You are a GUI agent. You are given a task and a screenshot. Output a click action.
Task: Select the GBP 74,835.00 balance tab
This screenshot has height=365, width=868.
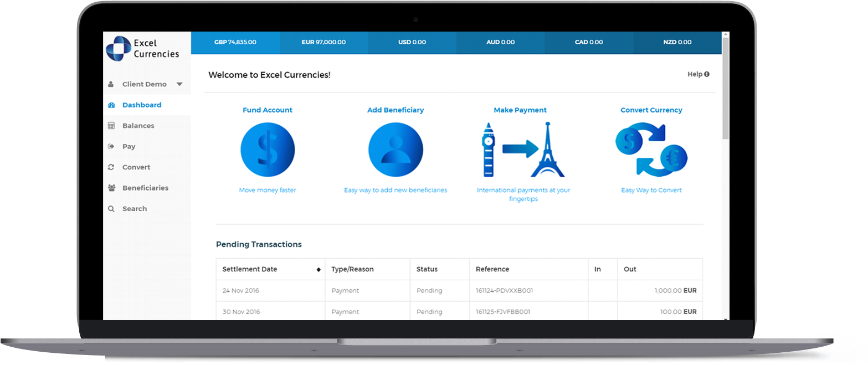click(x=235, y=42)
